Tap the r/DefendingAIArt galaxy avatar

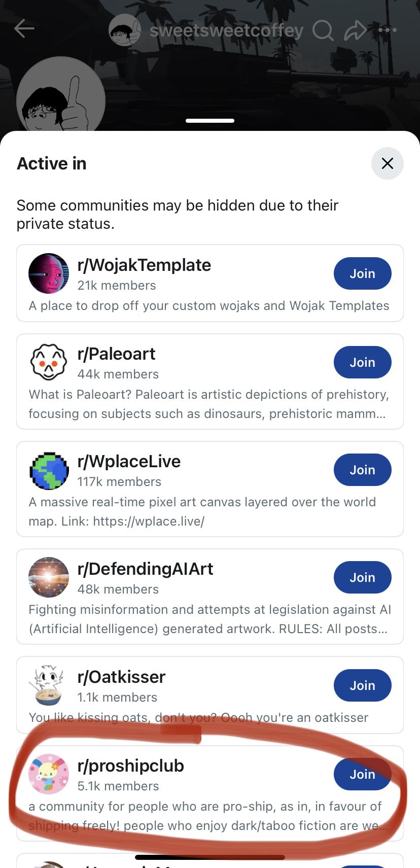[x=49, y=577]
